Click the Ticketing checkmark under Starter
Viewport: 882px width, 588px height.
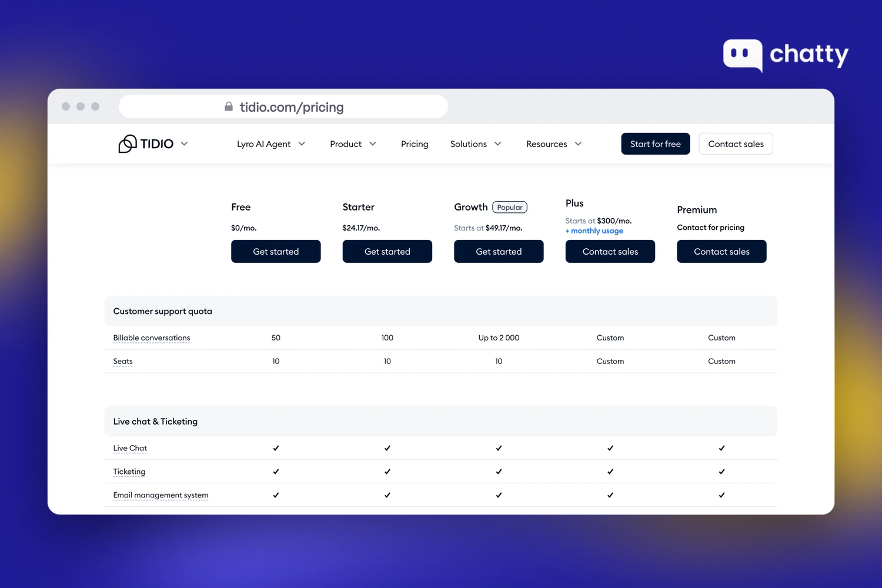[387, 472]
